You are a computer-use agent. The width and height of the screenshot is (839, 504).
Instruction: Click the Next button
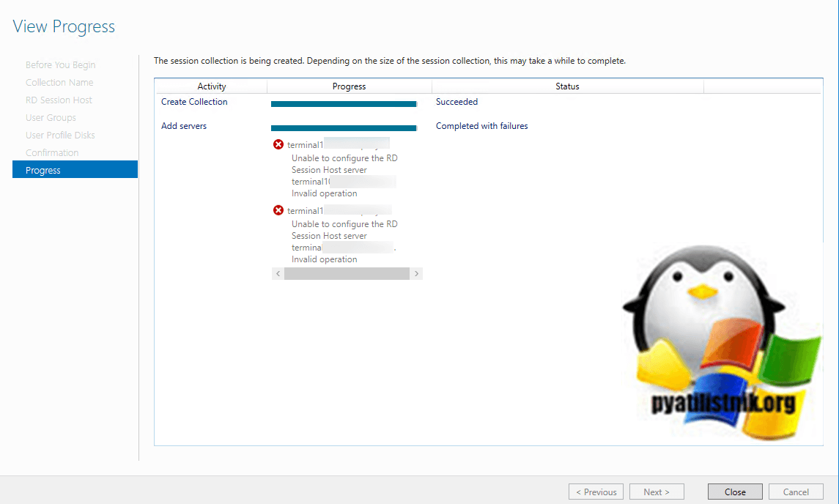pos(657,492)
